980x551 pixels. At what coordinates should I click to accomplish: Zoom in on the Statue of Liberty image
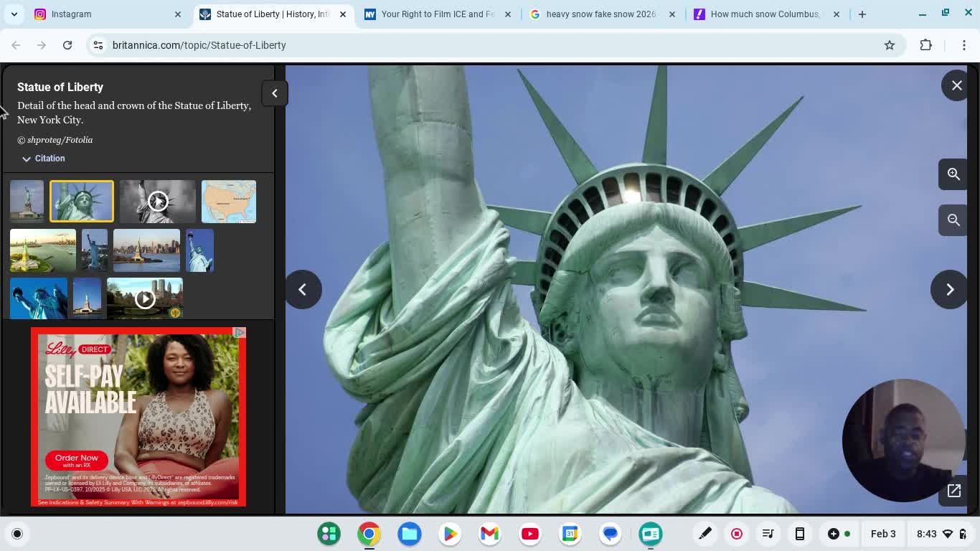tap(953, 174)
